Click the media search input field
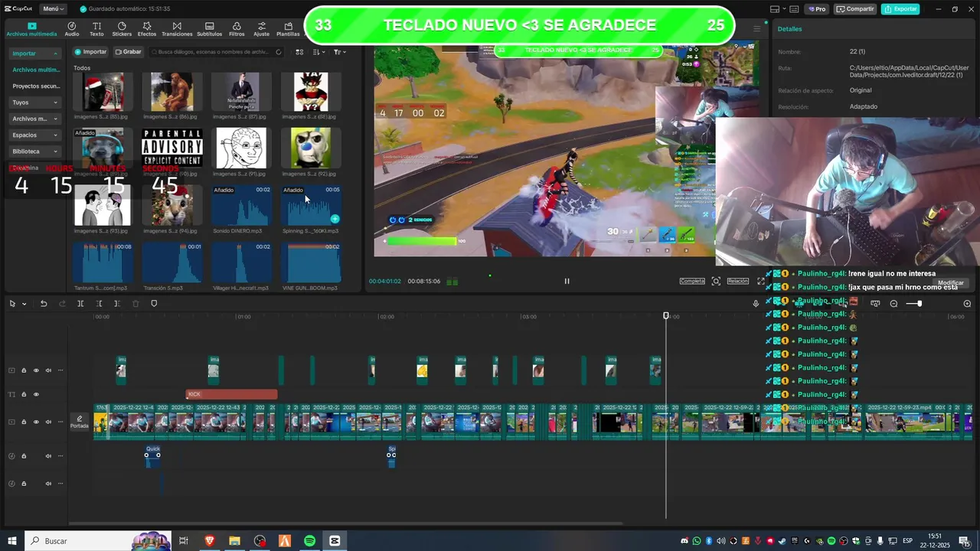Screen dimensions: 980x551 (x=217, y=52)
